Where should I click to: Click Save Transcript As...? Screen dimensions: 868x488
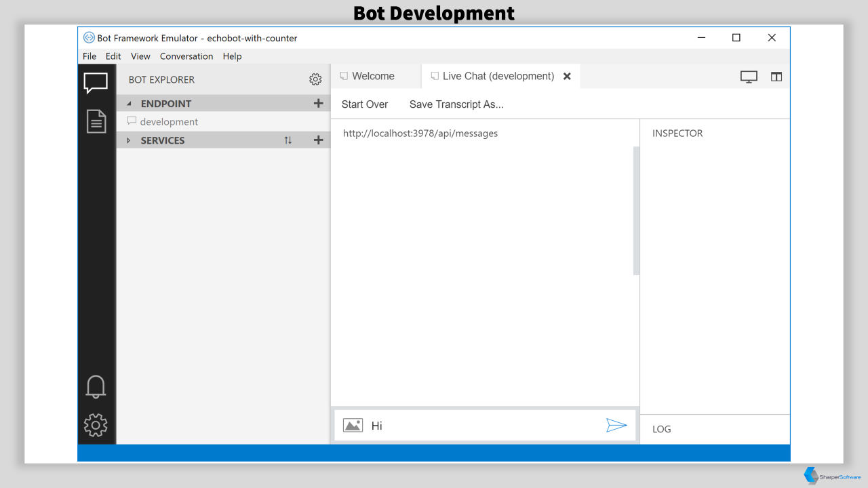point(456,104)
